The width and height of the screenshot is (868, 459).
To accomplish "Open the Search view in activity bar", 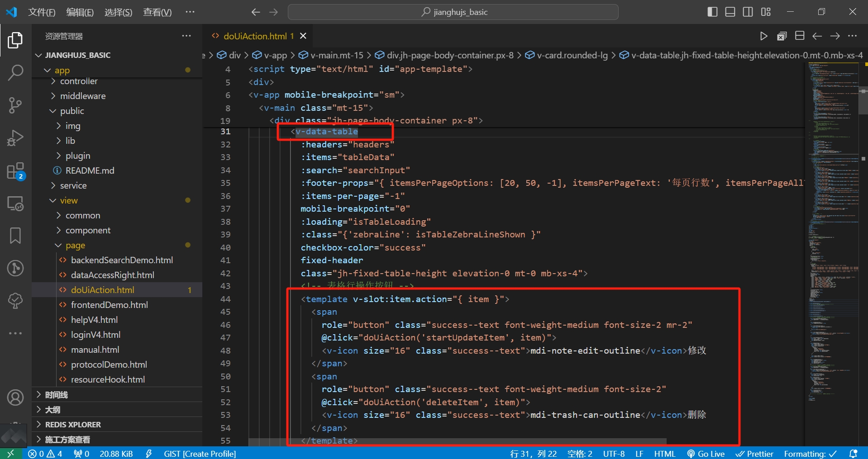I will [15, 72].
